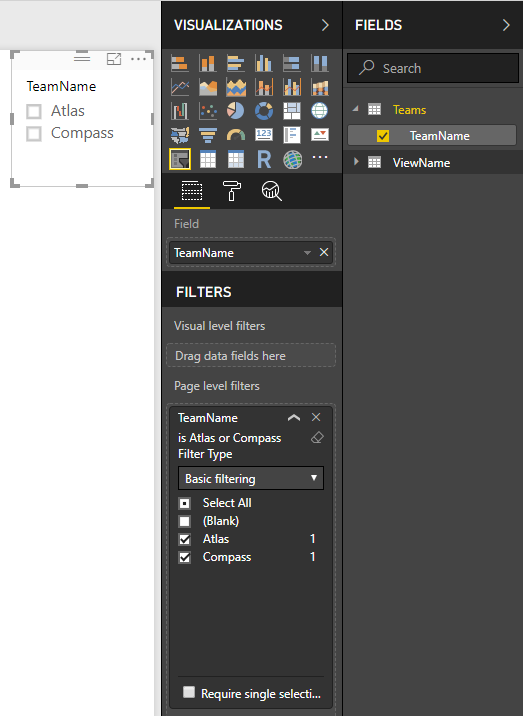This screenshot has height=716, width=523.
Task: Select the Waterfall chart visualization
Action: pos(180,111)
